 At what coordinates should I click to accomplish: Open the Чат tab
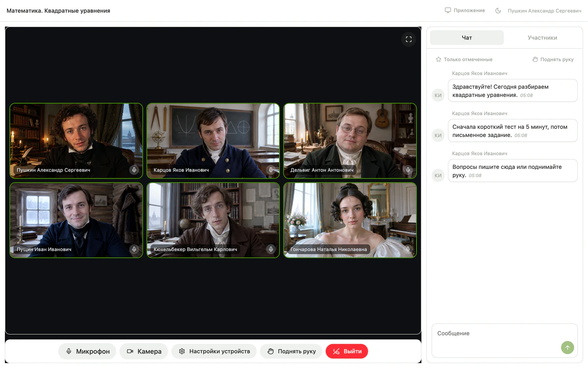(467, 38)
